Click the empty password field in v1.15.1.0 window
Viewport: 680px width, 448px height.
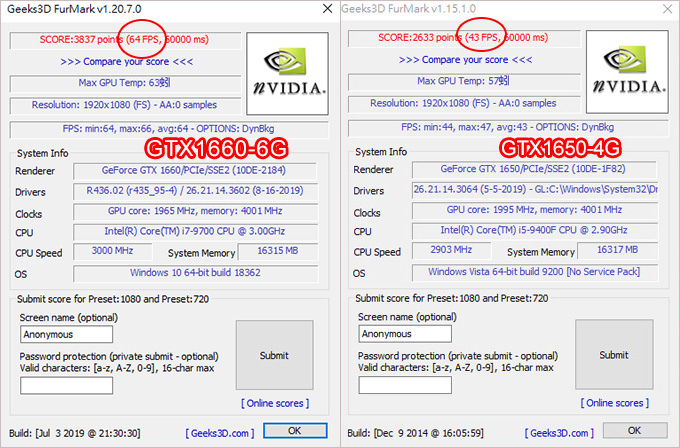click(x=405, y=385)
